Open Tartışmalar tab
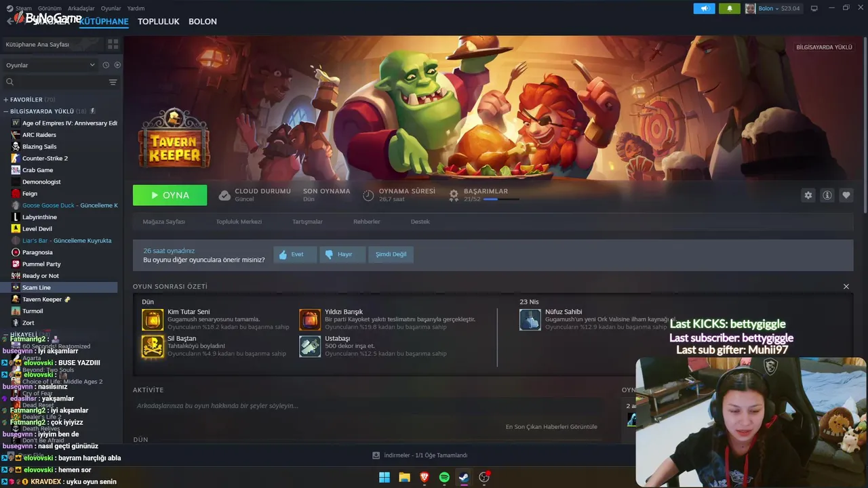The width and height of the screenshot is (868, 488). [x=307, y=222]
